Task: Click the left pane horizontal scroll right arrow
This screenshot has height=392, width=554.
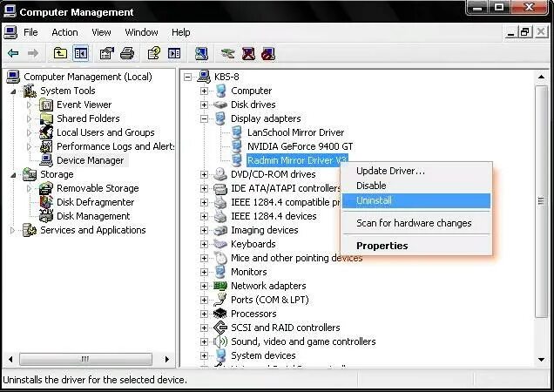Action: click(166, 360)
